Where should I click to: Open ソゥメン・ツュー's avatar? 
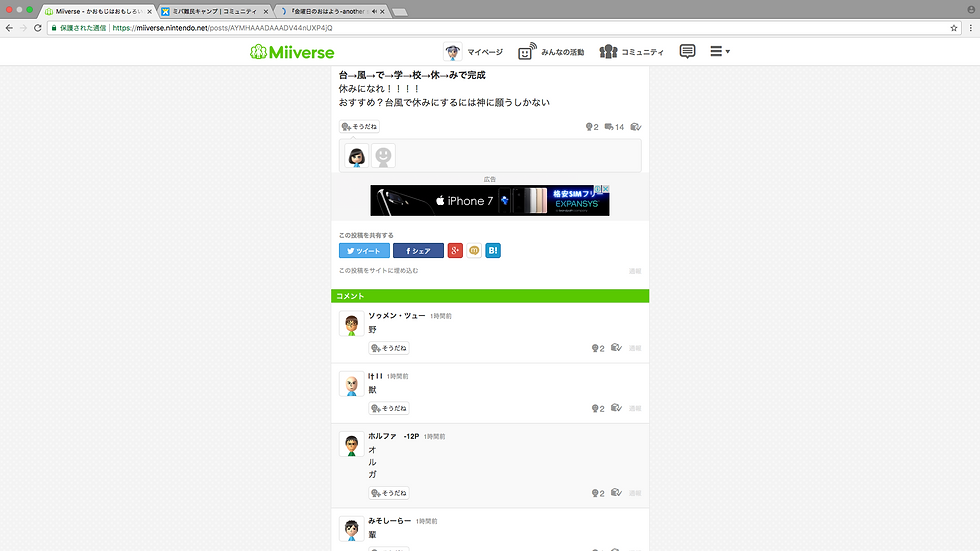pos(351,324)
